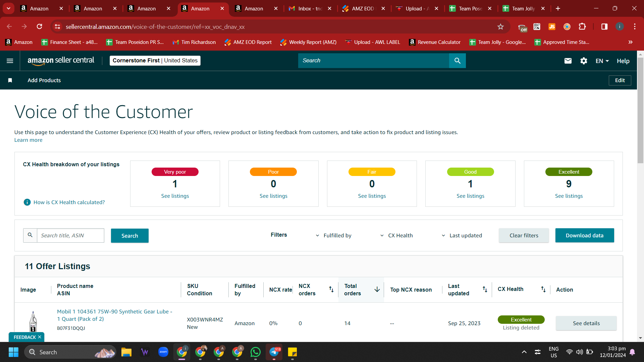This screenshot has height=362, width=644.
Task: Click the Search title, ASIN input field
Action: coord(70,236)
